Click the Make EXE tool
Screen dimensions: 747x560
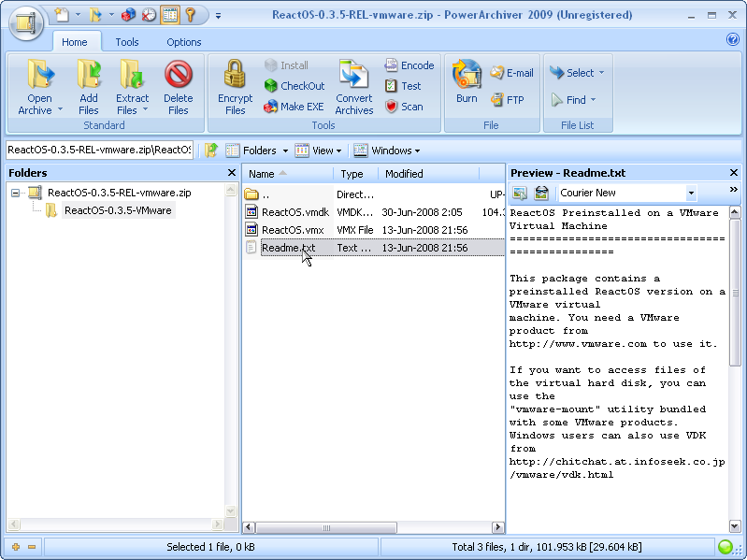coord(294,107)
